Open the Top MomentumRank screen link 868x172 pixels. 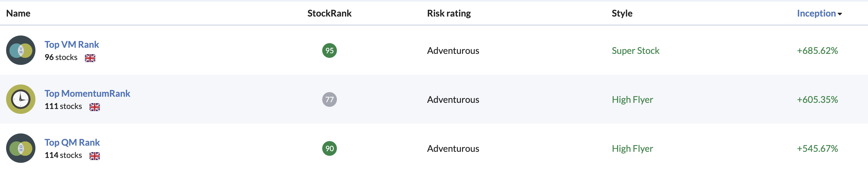tap(87, 94)
